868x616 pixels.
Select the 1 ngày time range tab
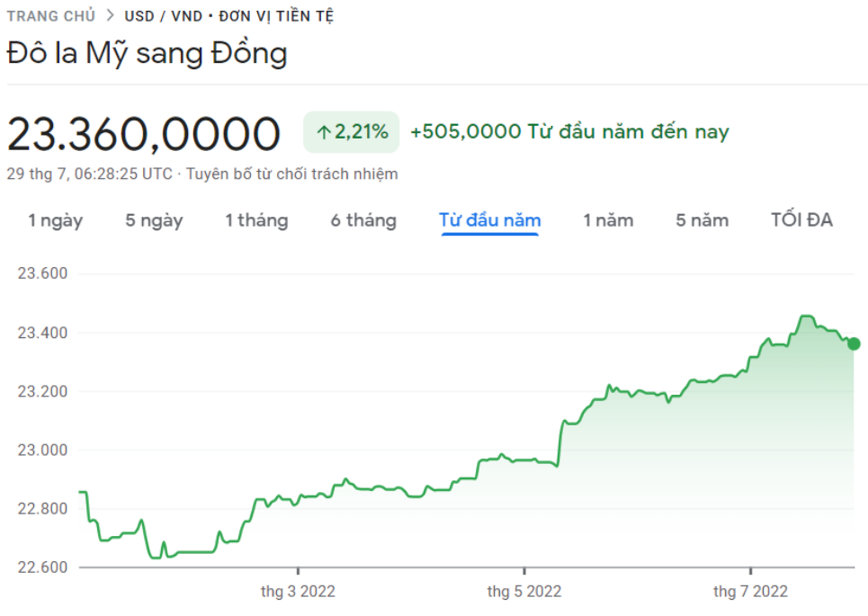[56, 220]
